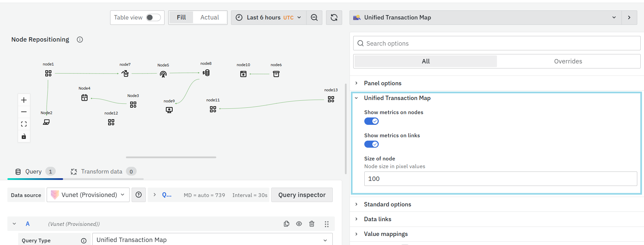The image size is (644, 245).
Task: Open the Query inspector
Action: point(302,195)
